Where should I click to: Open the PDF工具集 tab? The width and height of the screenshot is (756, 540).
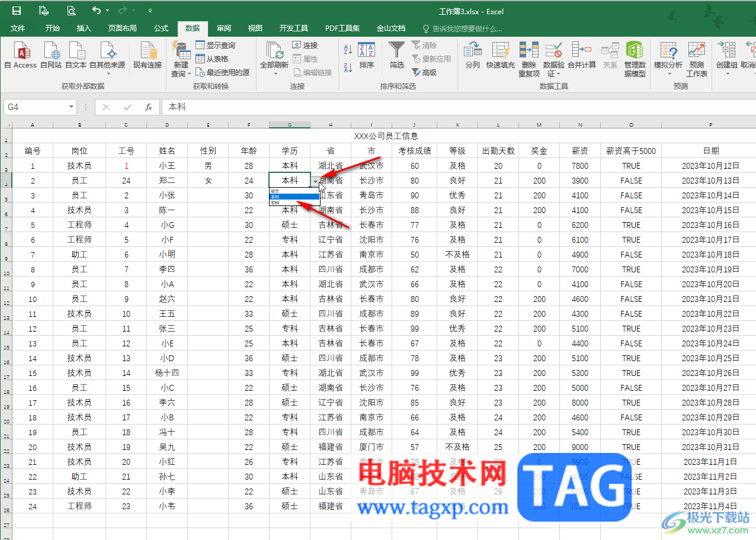click(x=342, y=28)
